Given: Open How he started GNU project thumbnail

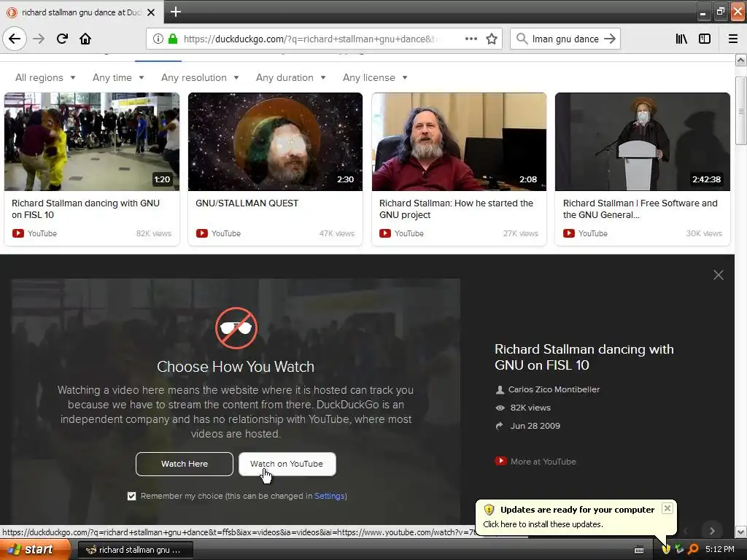Looking at the screenshot, I should point(460,141).
